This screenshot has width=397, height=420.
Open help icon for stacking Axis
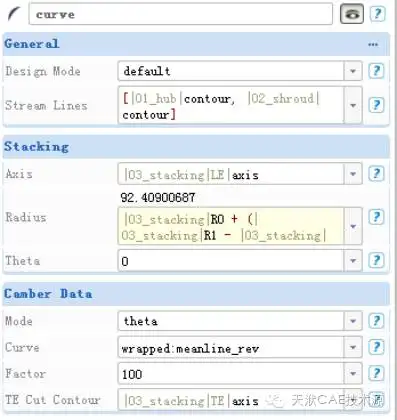pyautogui.click(x=376, y=173)
